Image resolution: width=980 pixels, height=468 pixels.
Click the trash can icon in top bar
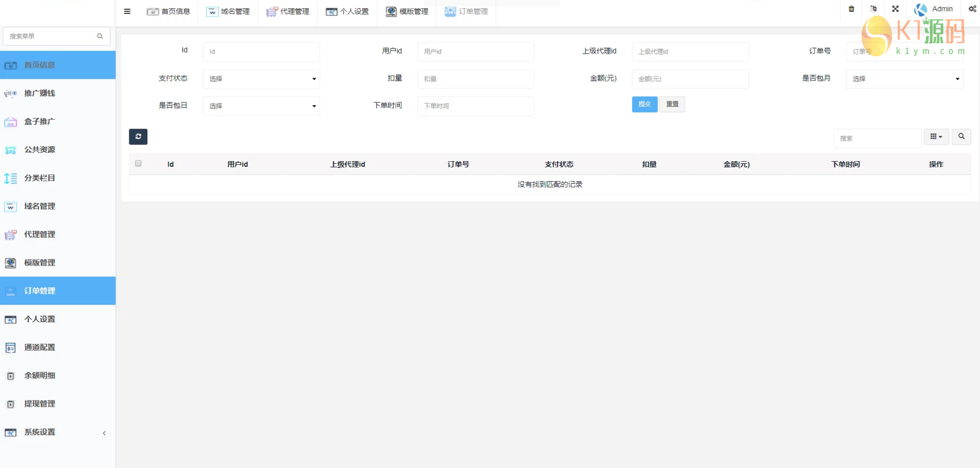tap(851, 9)
